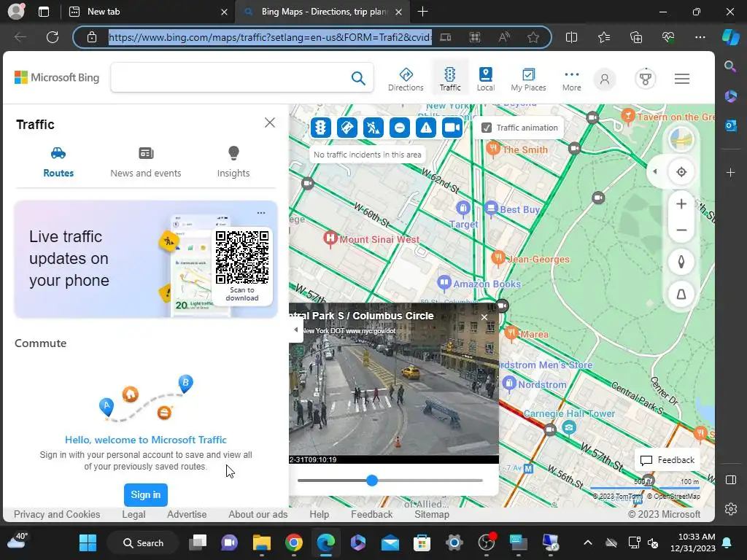Expand the More menu in header

point(571,79)
